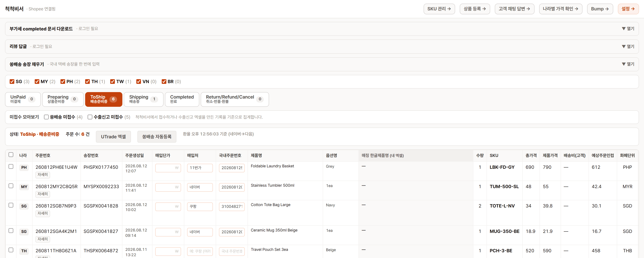Open 상품 등록 page

[x=474, y=9]
